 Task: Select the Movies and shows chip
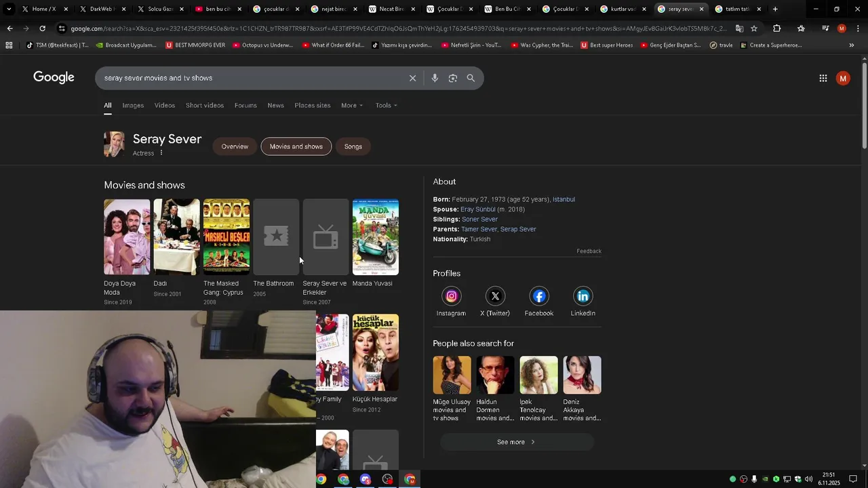296,146
